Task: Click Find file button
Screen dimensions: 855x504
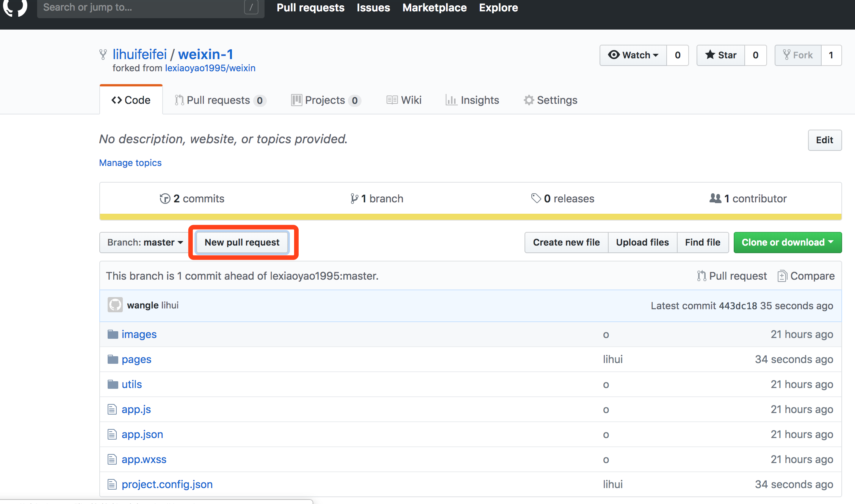Action: coord(703,243)
